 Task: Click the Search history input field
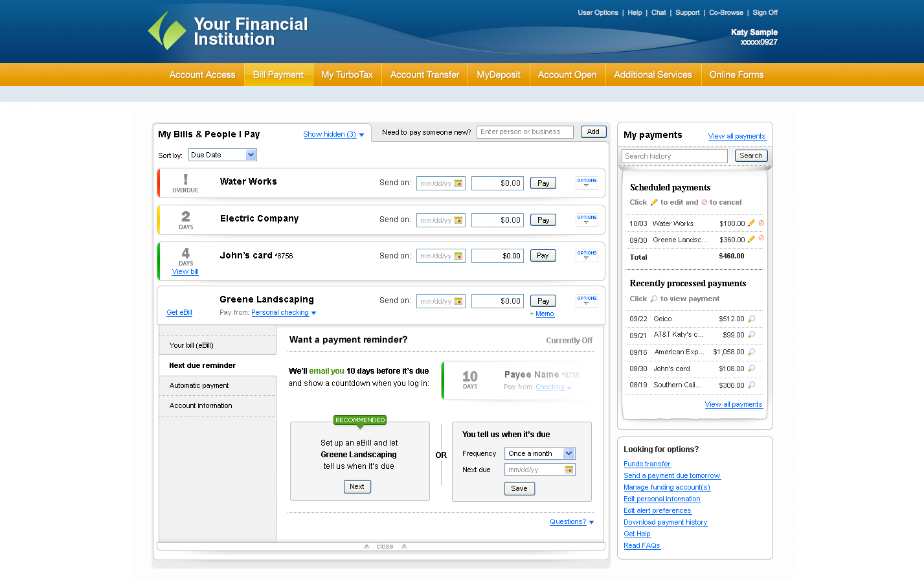(673, 155)
